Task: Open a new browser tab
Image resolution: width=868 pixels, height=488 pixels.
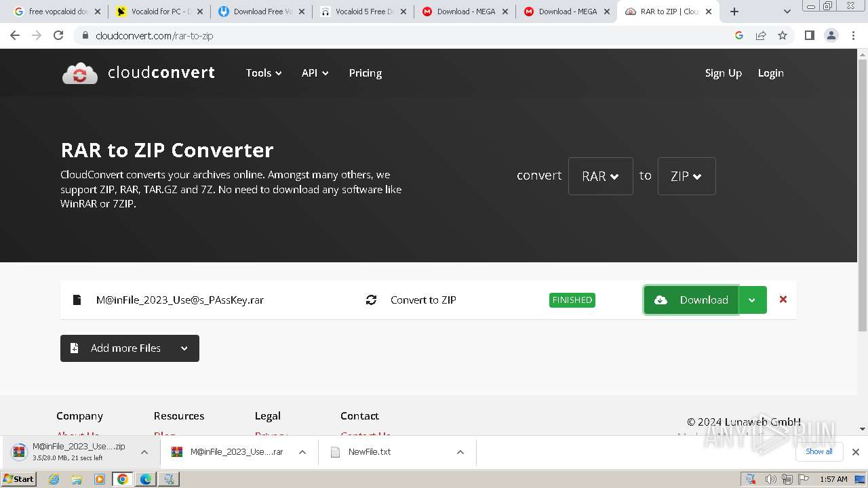Action: point(734,12)
